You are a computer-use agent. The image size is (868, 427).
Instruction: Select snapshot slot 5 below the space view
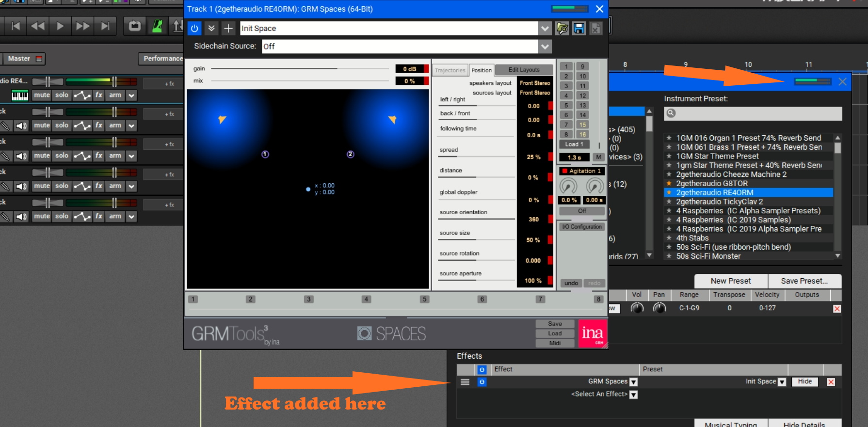coord(424,299)
